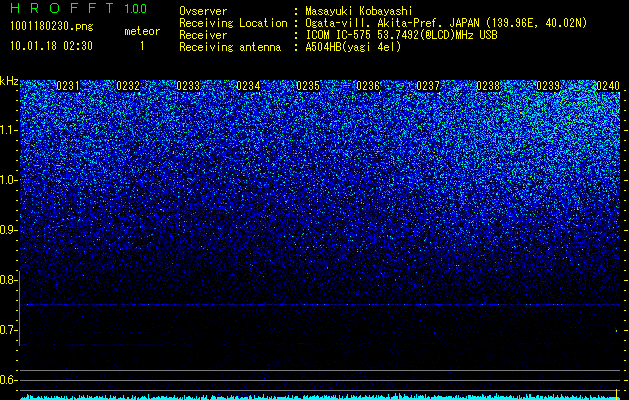This screenshot has height=400, width=629.
Task: Click the 1.1 frequency axis label
Action: pyautogui.click(x=8, y=130)
